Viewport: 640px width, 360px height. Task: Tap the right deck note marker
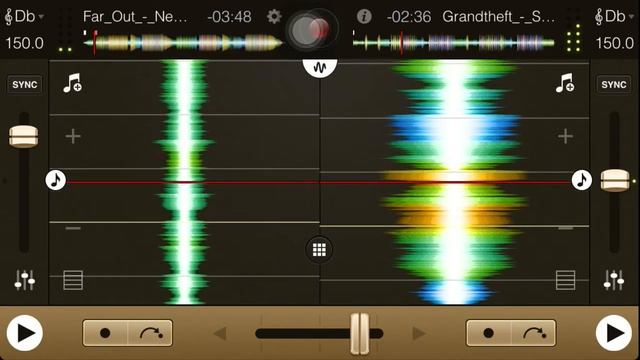pos(582,180)
